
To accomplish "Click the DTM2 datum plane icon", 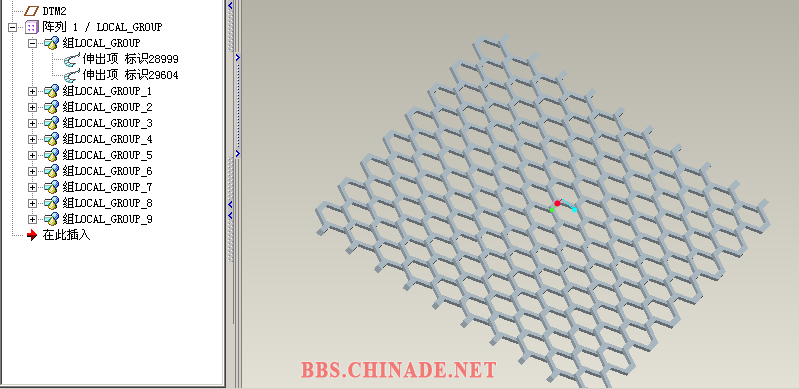I will (32, 11).
